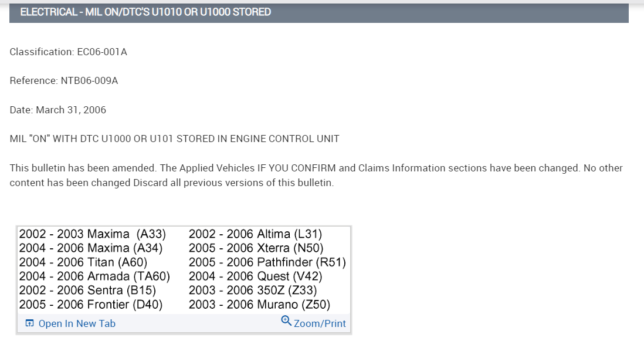Viewport: 644px width, 361px height.
Task: Click the 2003 - 2006 Murano (Z50) entry
Action: click(x=259, y=305)
